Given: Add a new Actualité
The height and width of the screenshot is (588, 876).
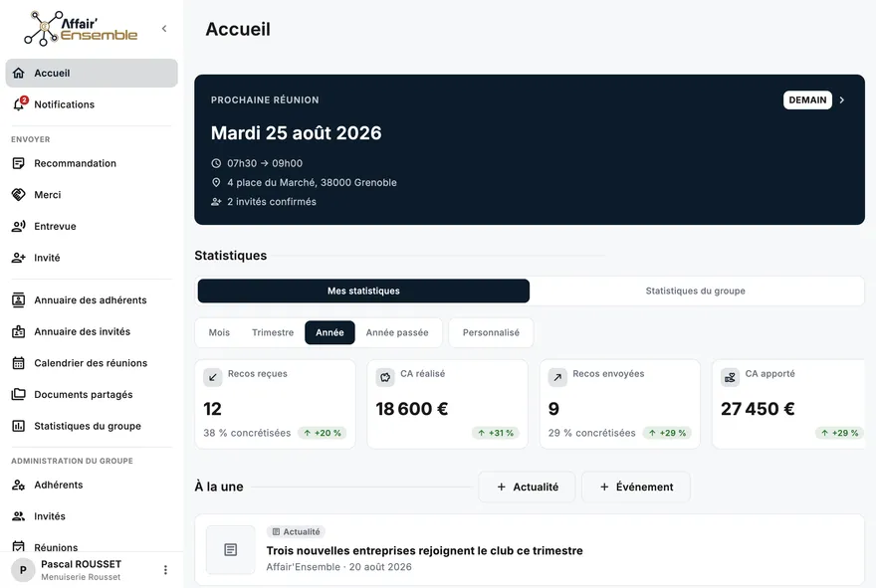Looking at the screenshot, I should click(527, 487).
